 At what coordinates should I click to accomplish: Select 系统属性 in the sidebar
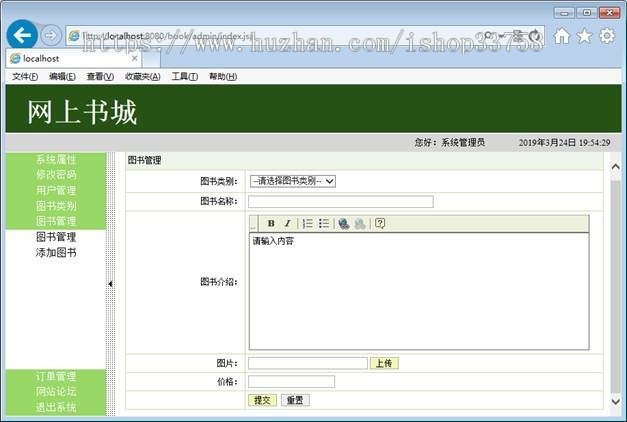tap(56, 160)
